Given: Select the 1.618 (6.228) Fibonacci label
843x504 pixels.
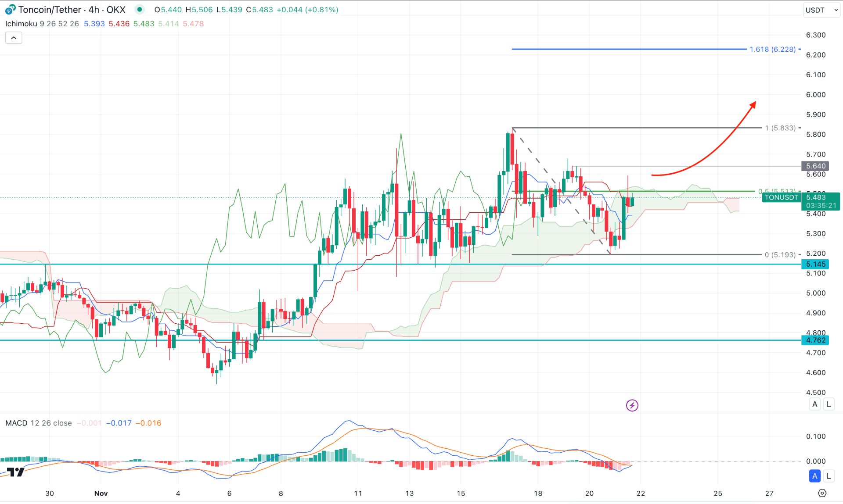Looking at the screenshot, I should point(773,49).
